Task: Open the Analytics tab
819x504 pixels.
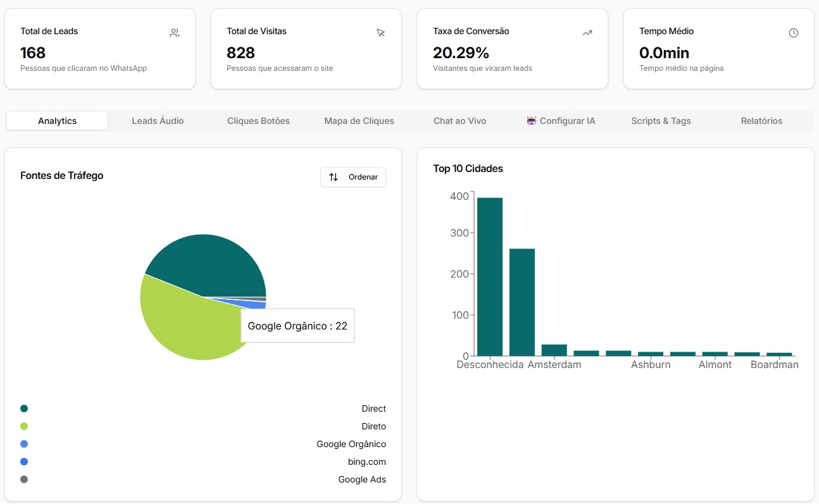Action: click(x=57, y=121)
